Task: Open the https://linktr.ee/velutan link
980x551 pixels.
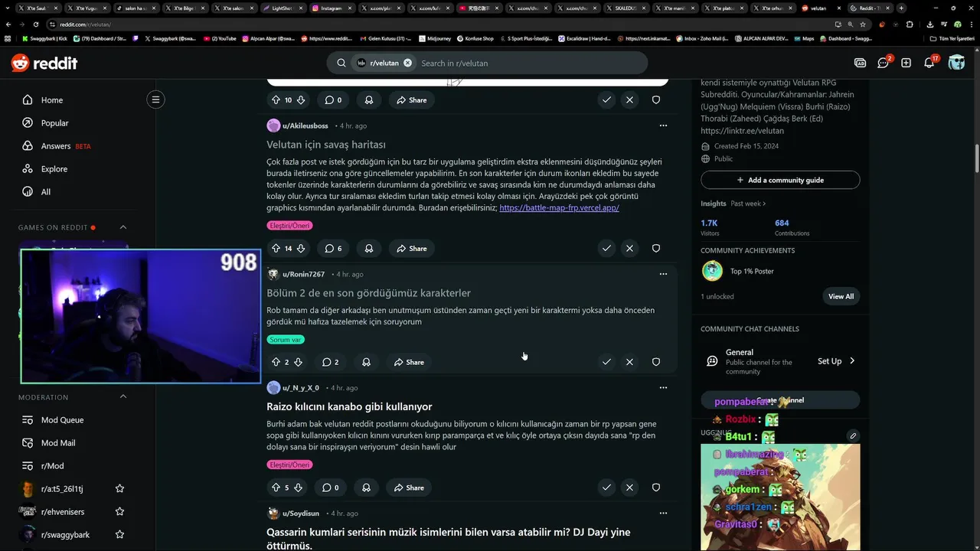Action: click(x=742, y=131)
